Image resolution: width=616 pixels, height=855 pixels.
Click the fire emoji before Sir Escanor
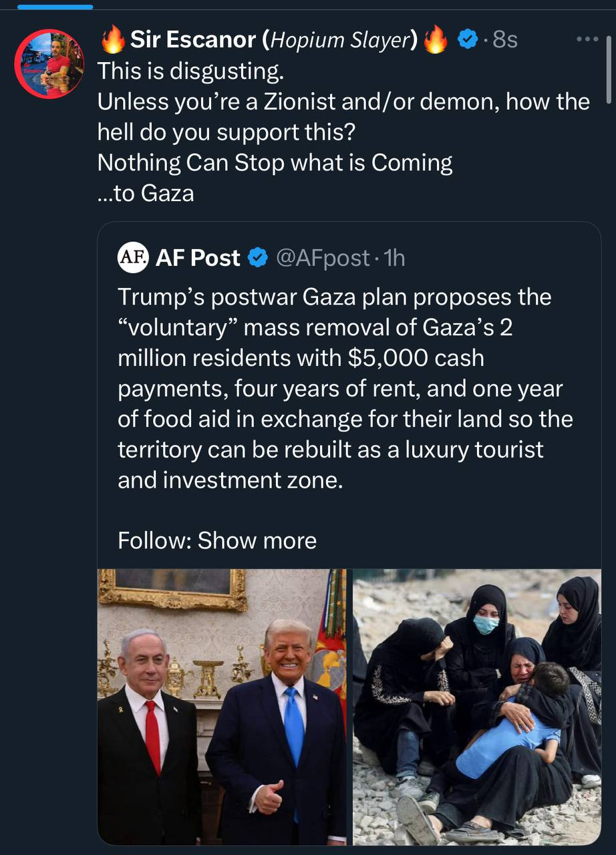(112, 41)
